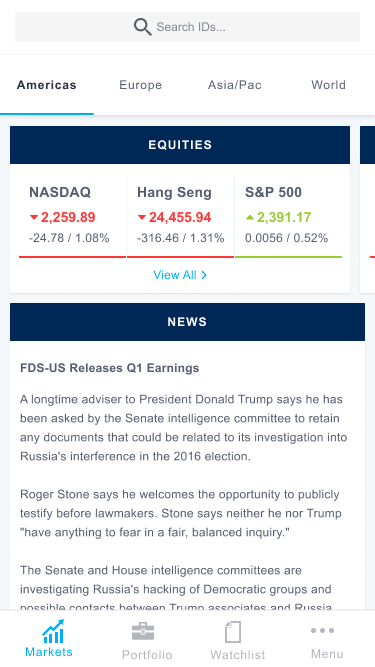Viewport: 375px width, 667px height.
Task: Expand equities via View All chevron
Action: (204, 275)
